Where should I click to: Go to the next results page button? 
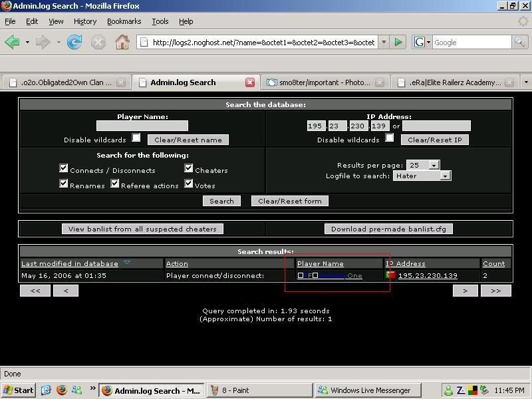pos(465,291)
